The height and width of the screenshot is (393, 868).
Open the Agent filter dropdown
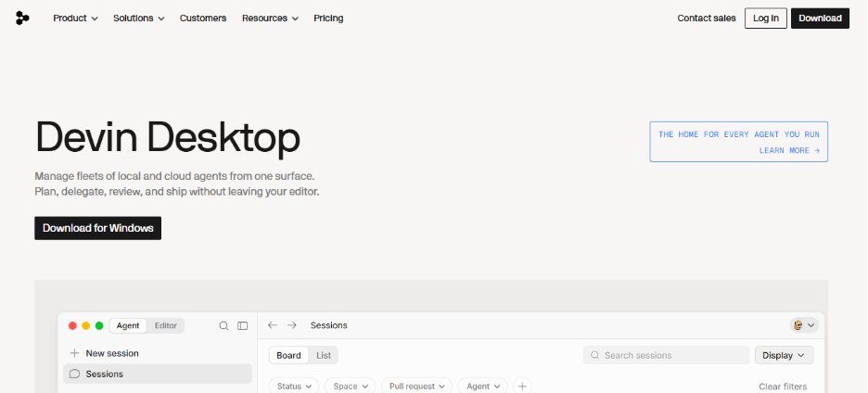tap(483, 387)
